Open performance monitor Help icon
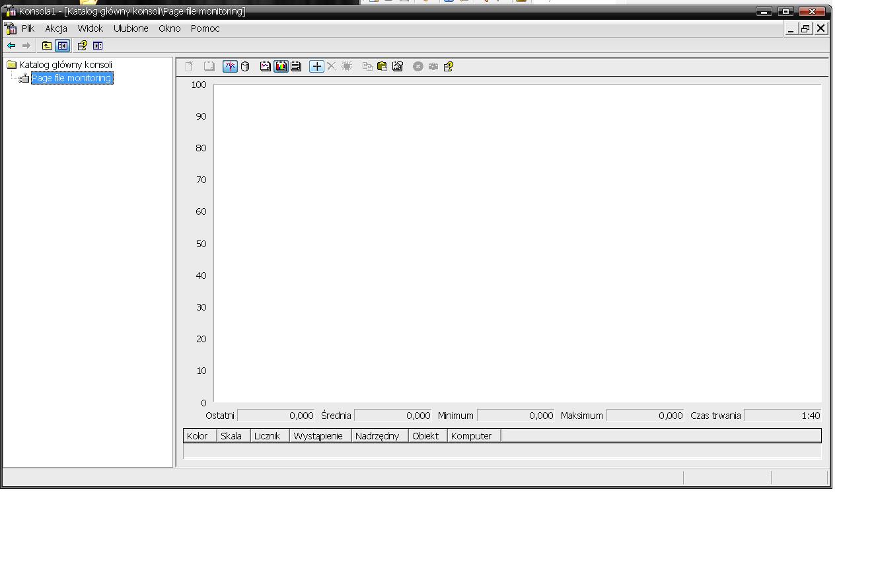Viewport: 874px width, 588px height. tap(449, 66)
